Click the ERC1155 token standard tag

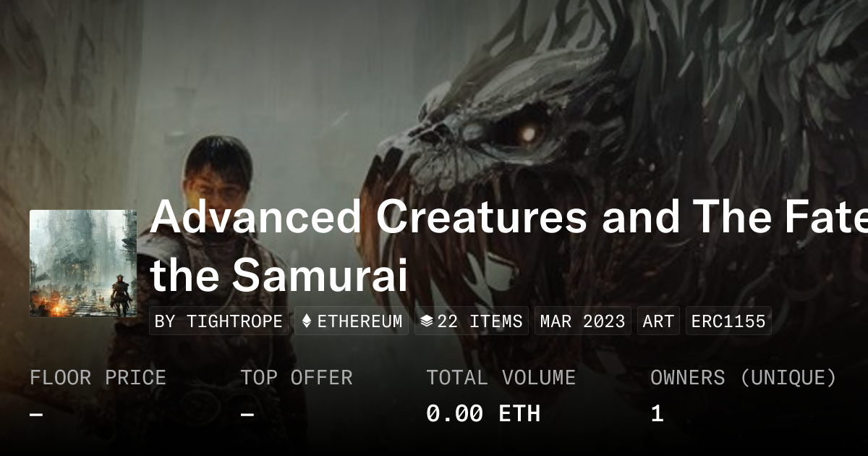[728, 321]
